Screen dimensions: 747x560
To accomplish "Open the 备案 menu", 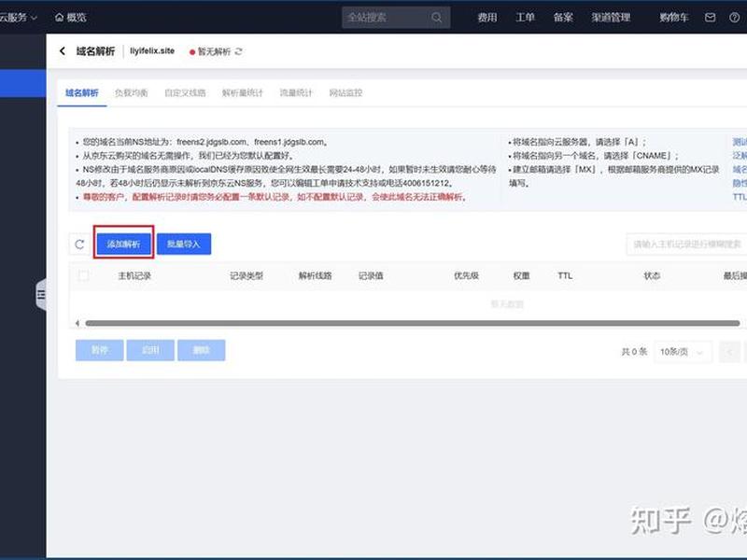I will click(x=563, y=18).
